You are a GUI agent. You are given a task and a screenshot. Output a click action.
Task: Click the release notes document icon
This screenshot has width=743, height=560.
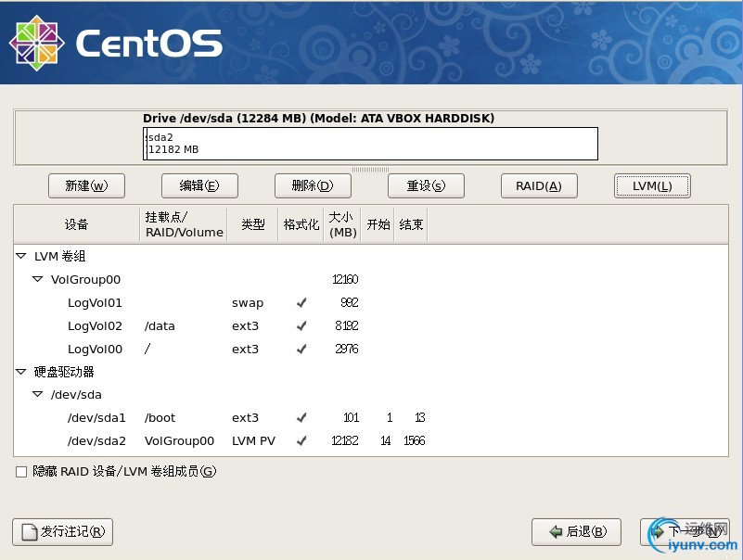point(30,532)
